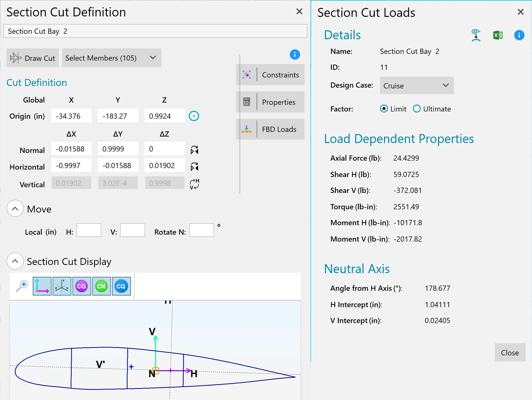Click the Shear V value -372.081
The width and height of the screenshot is (532, 400).
click(407, 190)
